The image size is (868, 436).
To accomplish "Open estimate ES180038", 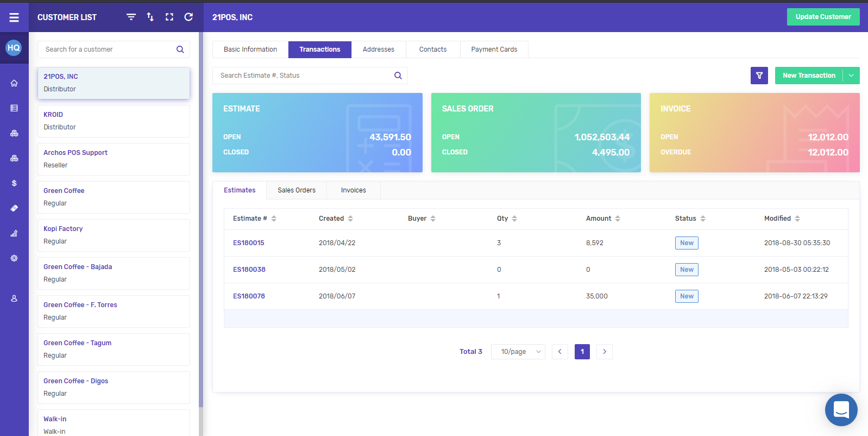I will 249,270.
